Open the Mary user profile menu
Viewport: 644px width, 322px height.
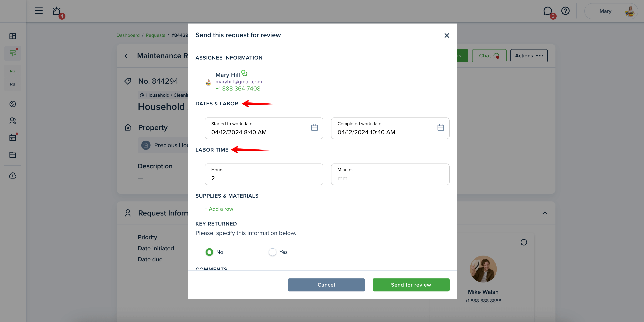point(611,11)
